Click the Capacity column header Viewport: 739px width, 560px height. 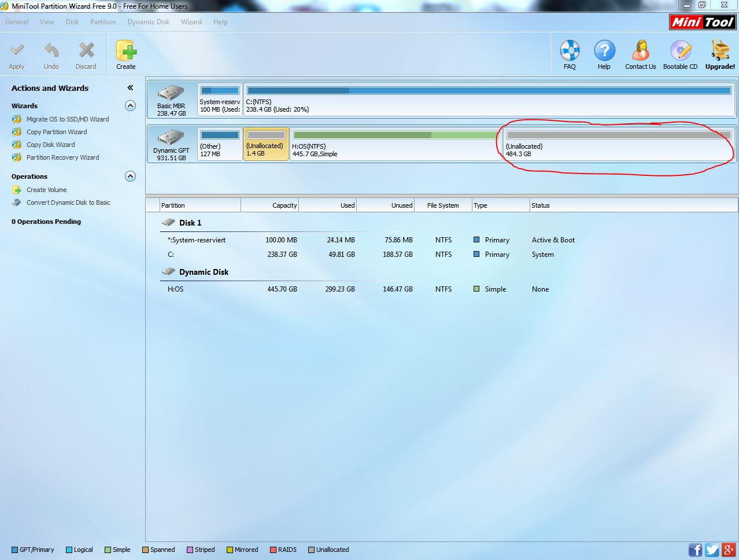click(270, 205)
